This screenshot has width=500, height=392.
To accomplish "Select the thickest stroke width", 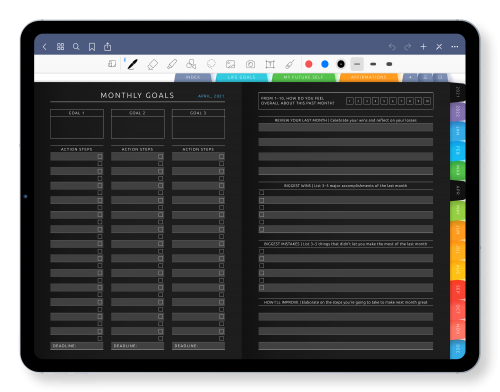I will (389, 64).
